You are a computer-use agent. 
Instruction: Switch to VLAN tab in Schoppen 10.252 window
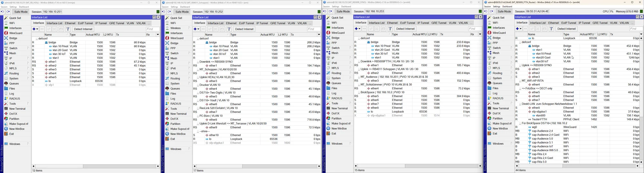291,23
